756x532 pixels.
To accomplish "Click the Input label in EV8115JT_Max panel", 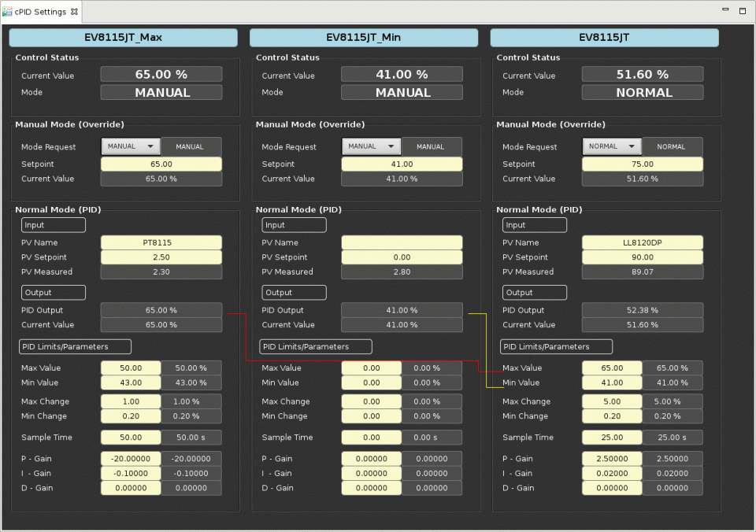I will point(54,225).
